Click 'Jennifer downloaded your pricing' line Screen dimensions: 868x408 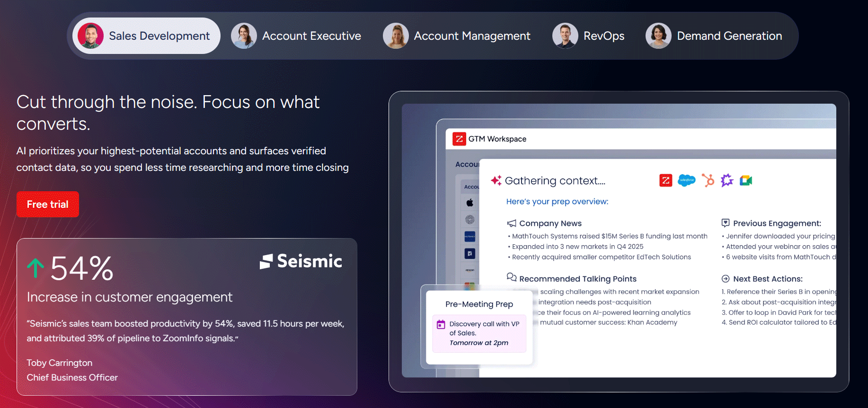[779, 236]
